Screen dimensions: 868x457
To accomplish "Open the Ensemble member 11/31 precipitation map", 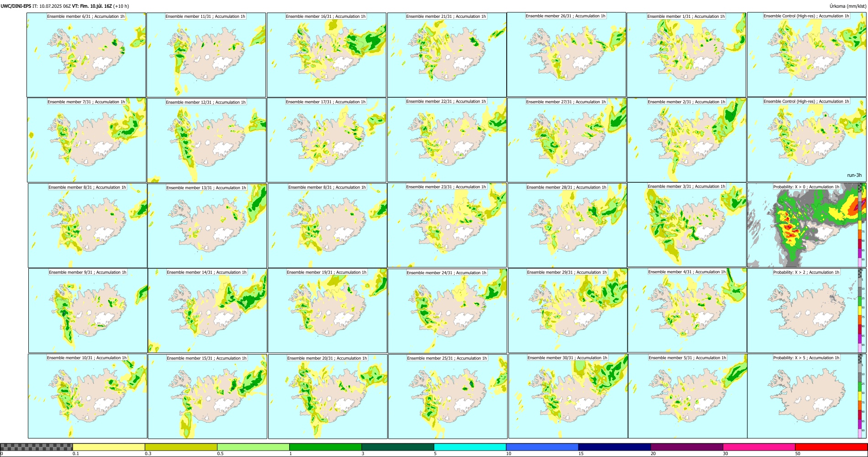I will pos(206,55).
